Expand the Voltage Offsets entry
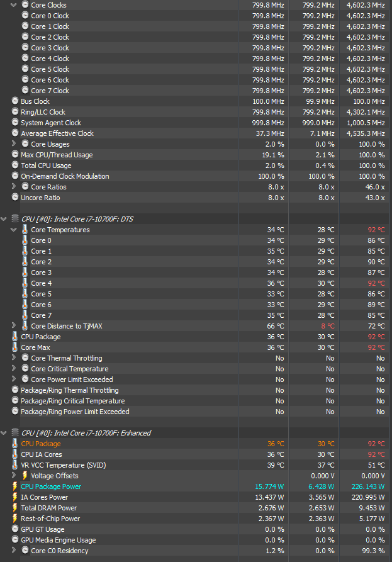The width and height of the screenshot is (392, 562). [x=14, y=476]
